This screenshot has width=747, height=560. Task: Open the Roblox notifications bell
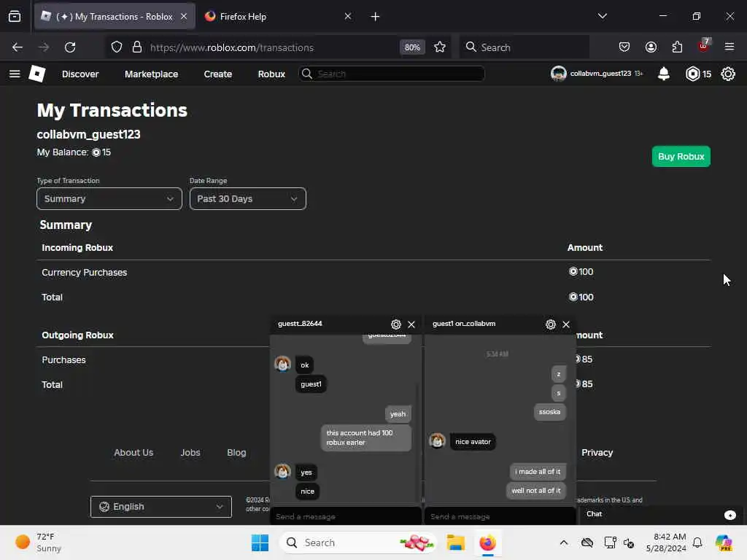[664, 74]
